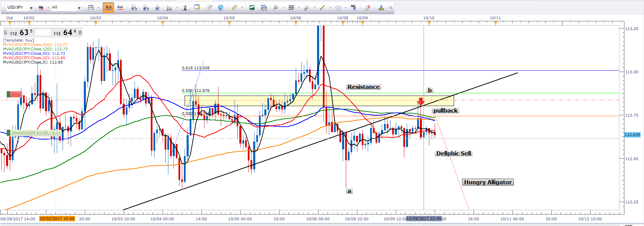This screenshot has height=226, width=644.
Task: Select the ruler measure tool
Action: tap(234, 7)
